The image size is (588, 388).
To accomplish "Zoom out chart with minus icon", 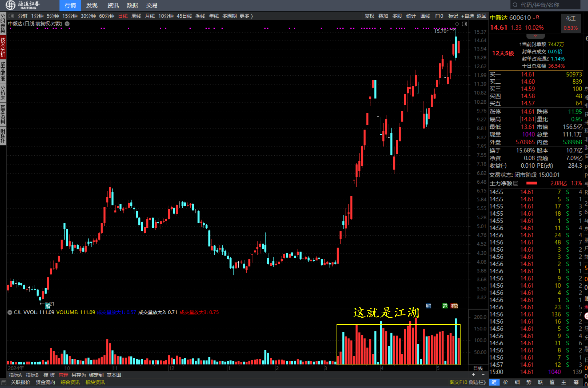I will [x=483, y=374].
